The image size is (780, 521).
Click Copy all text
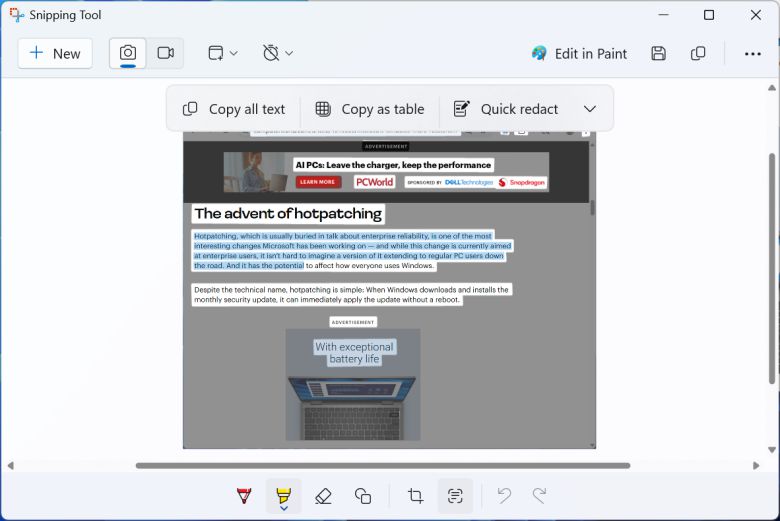(x=234, y=109)
